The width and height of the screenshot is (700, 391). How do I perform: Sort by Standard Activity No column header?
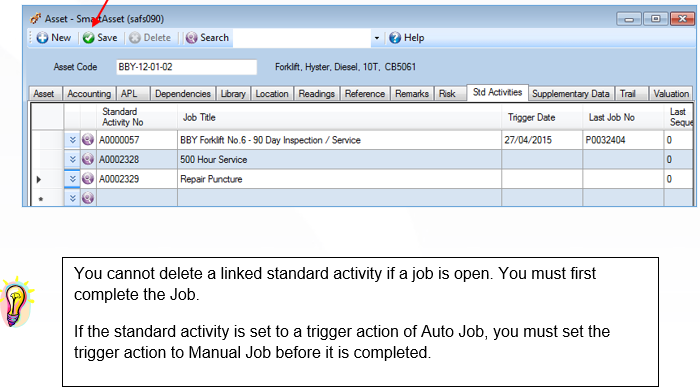pyautogui.click(x=137, y=117)
